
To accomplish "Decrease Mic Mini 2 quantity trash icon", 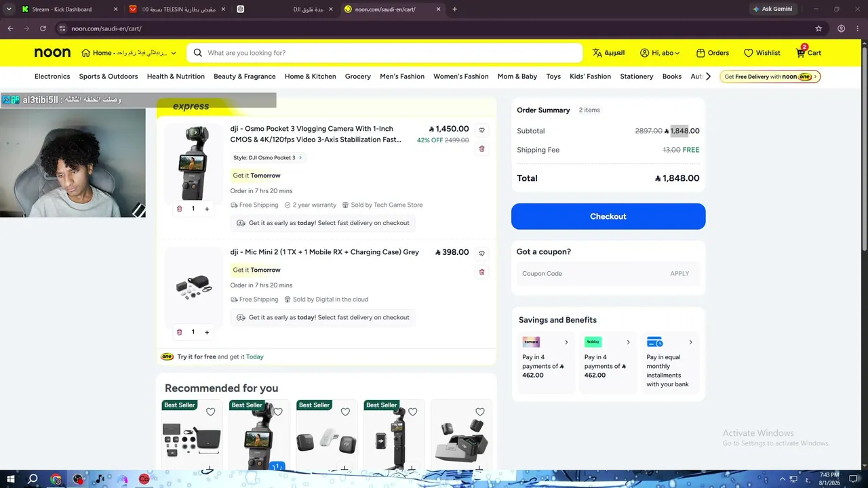I will click(180, 332).
